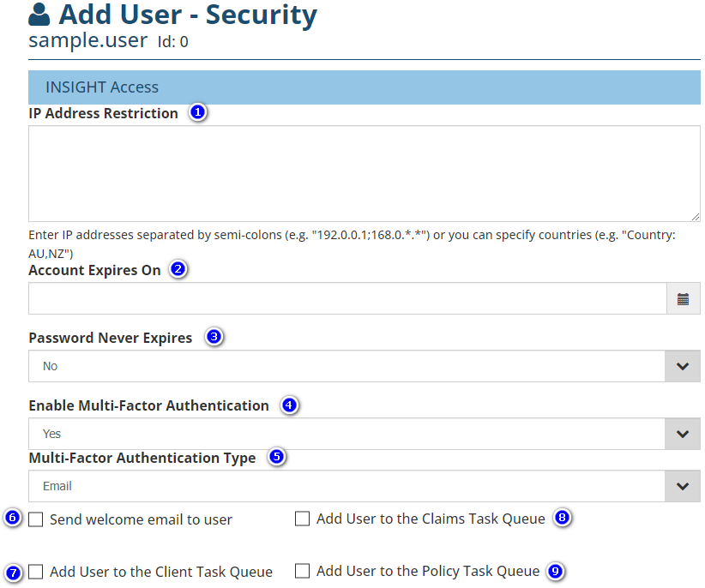This screenshot has width=705, height=588.
Task: Click the user silhouette icon in the page title
Action: click(x=39, y=15)
